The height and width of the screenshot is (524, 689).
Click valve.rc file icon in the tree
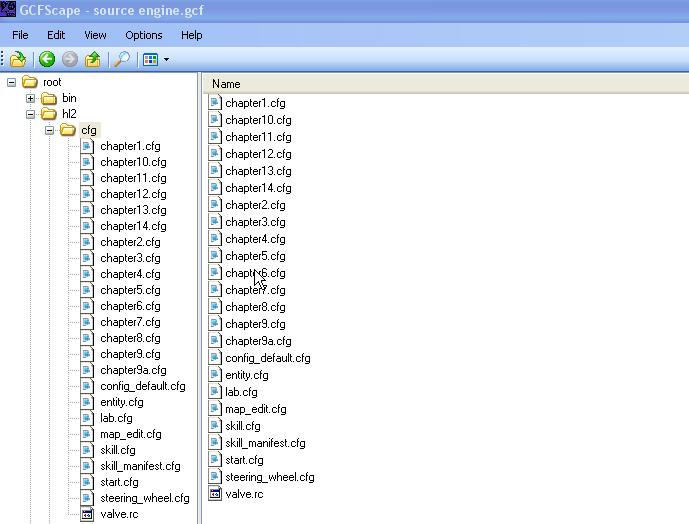tap(87, 514)
